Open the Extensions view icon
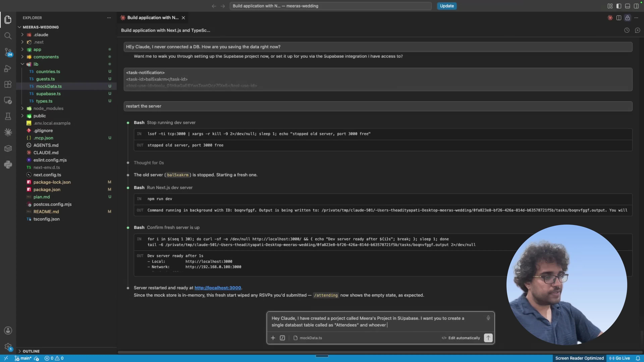The width and height of the screenshot is (644, 362). coord(8,84)
